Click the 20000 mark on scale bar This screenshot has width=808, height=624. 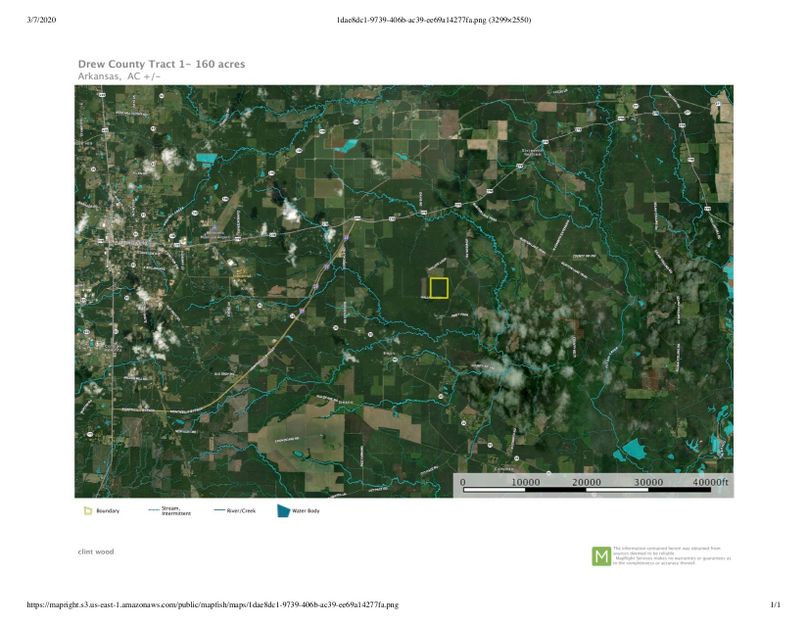(x=585, y=482)
